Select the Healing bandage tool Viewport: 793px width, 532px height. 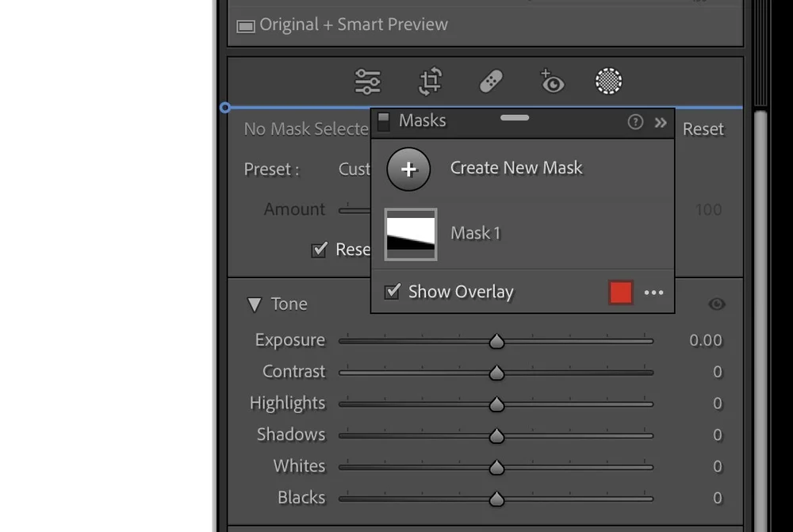coord(491,82)
